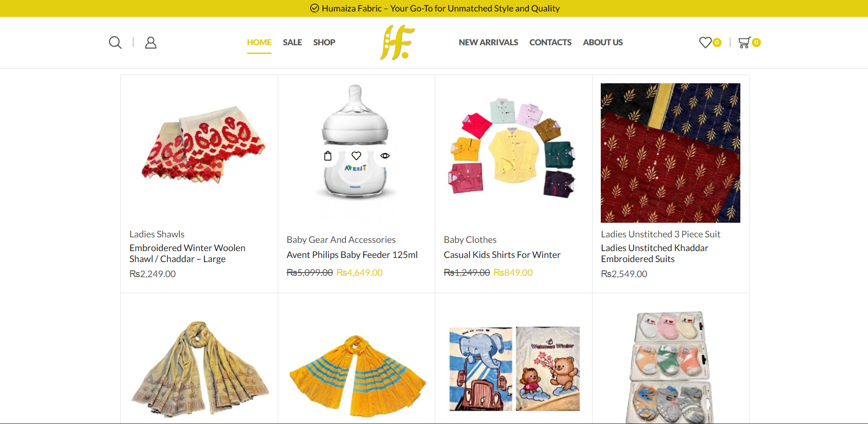The image size is (868, 424).
Task: Click the red khaddar suit thumbnail
Action: click(x=670, y=153)
